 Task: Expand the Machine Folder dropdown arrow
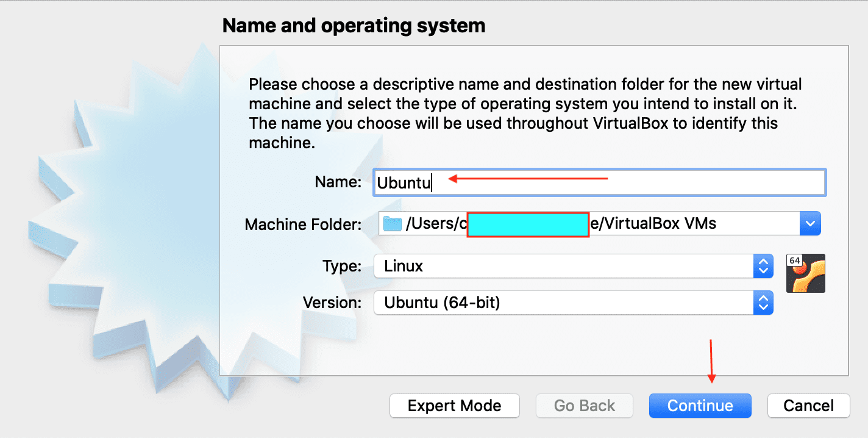810,224
